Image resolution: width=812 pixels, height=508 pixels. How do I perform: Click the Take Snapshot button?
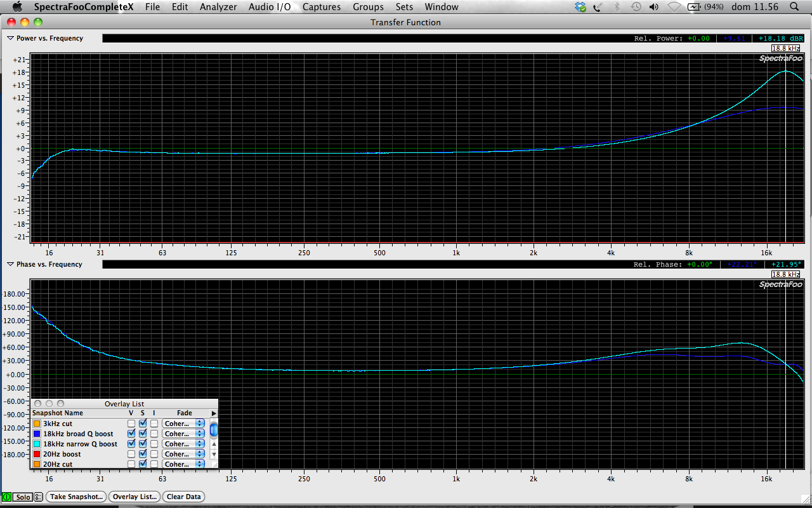tap(76, 497)
